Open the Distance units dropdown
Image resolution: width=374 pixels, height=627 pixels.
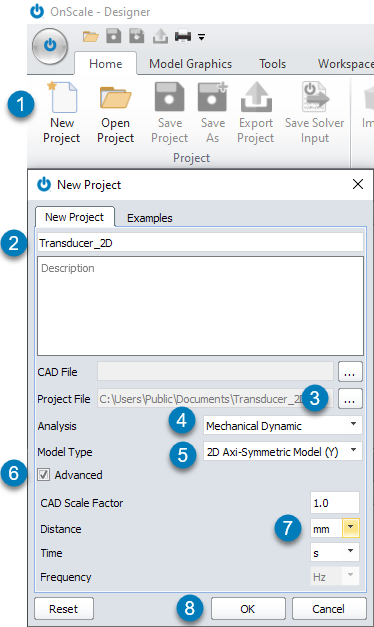(x=335, y=529)
